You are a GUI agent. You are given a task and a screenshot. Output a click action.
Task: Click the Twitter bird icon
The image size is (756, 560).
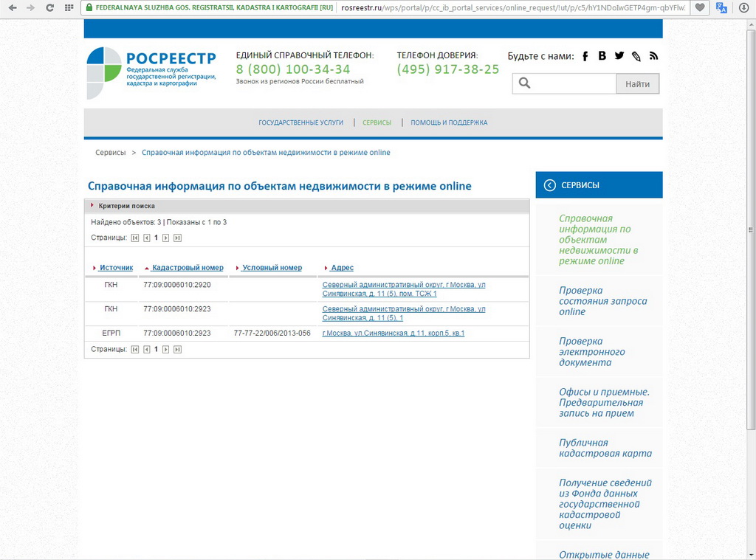[619, 56]
